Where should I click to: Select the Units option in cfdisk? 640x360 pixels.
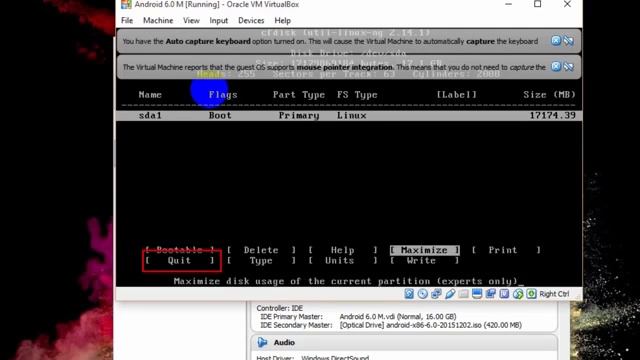pyautogui.click(x=342, y=260)
